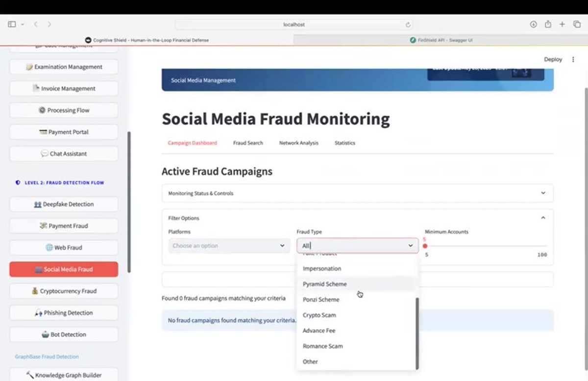Open Invoice Management in sidebar
Image resolution: width=588 pixels, height=381 pixels.
coord(64,89)
